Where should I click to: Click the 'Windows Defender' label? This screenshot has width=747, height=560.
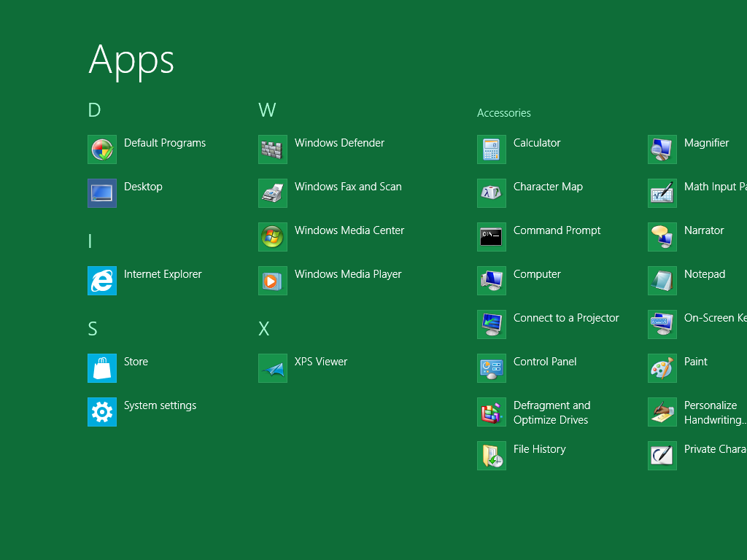pos(339,143)
